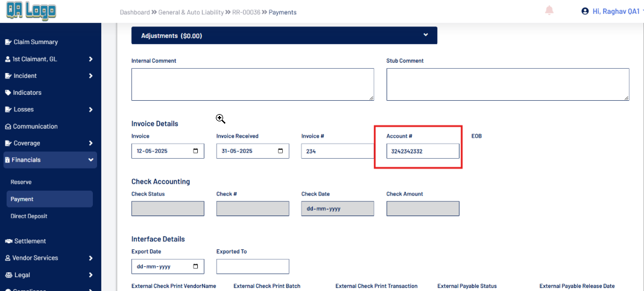Screen dimensions: 644x291
Task: Expand the Vendor Services submenu
Action: click(90, 258)
